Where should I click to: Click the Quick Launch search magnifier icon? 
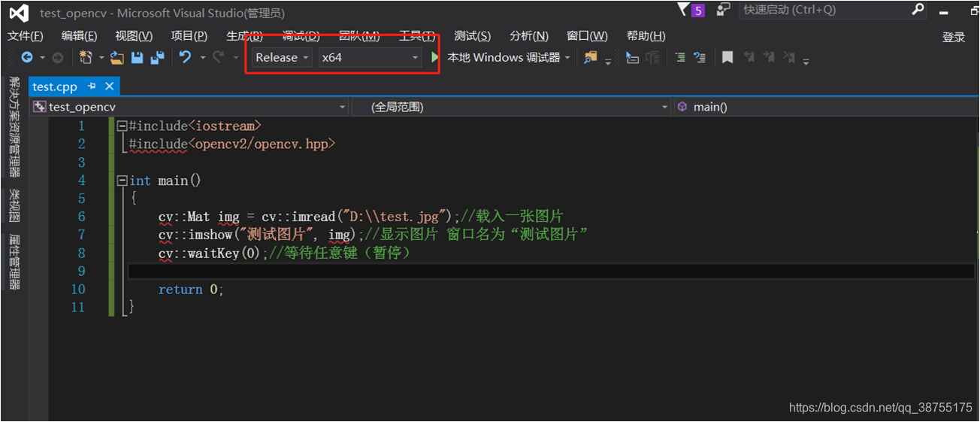pyautogui.click(x=918, y=10)
